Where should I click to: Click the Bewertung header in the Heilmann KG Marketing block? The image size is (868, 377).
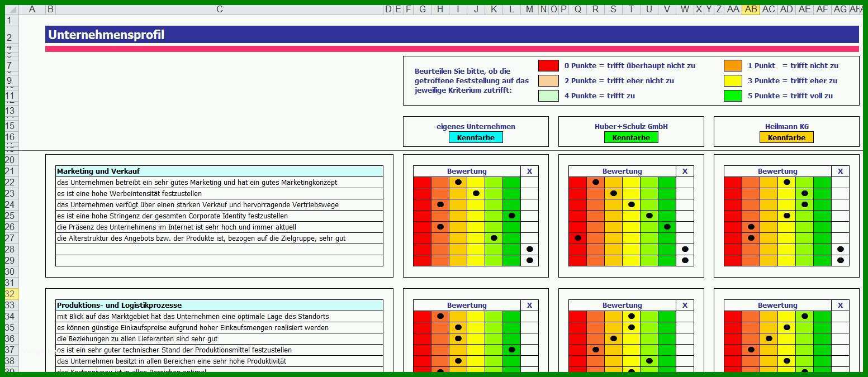pyautogui.click(x=777, y=171)
